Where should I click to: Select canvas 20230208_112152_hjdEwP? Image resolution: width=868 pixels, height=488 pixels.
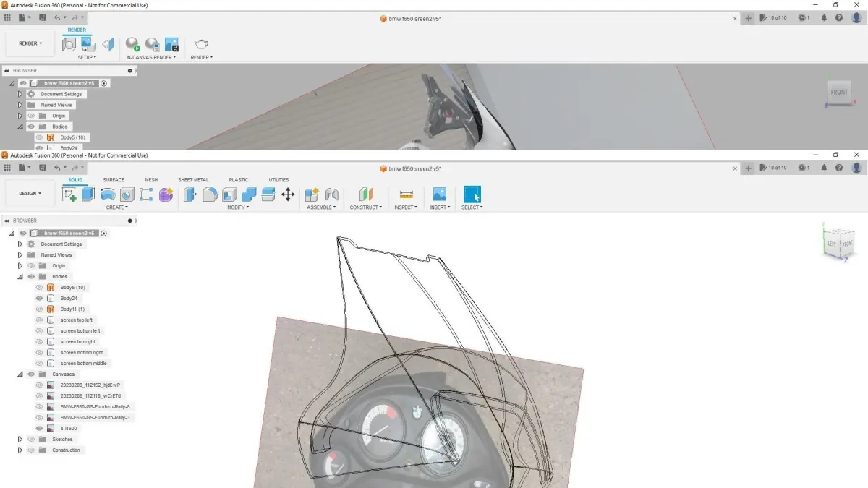pyautogui.click(x=90, y=385)
